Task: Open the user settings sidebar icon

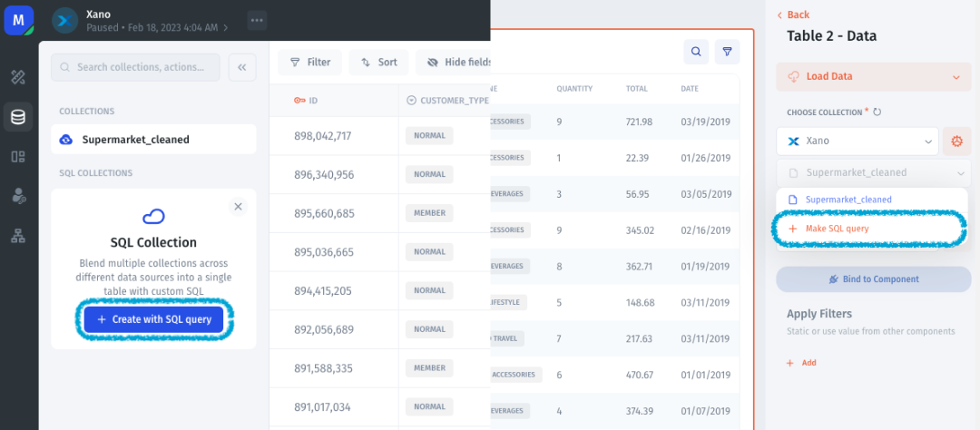Action: click(18, 196)
